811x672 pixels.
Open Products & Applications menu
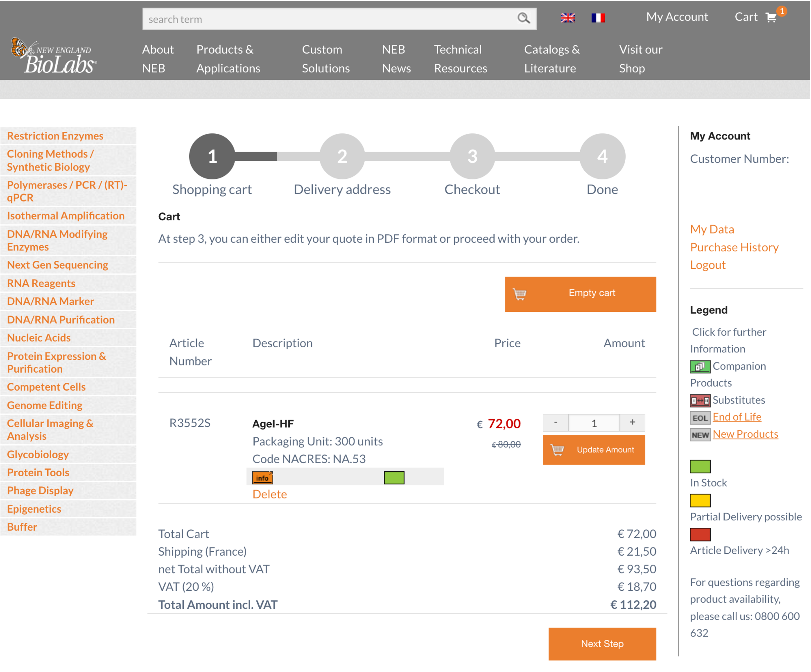228,59
